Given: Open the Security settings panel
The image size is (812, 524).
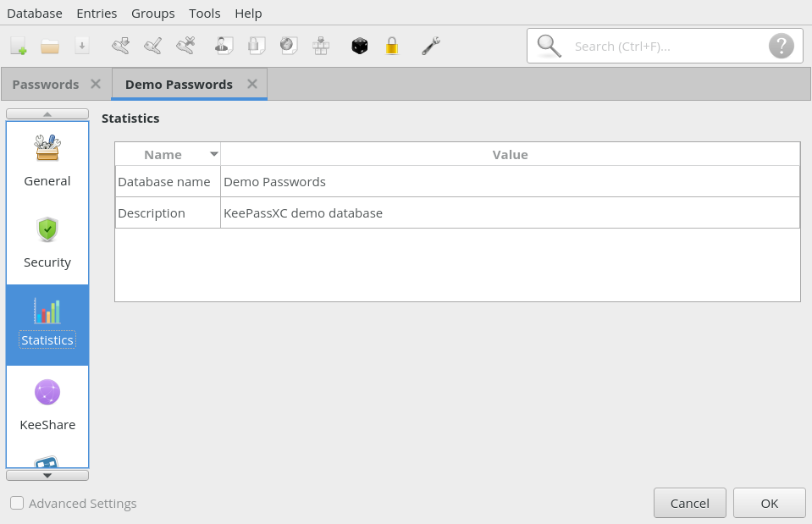Looking at the screenshot, I should point(47,241).
